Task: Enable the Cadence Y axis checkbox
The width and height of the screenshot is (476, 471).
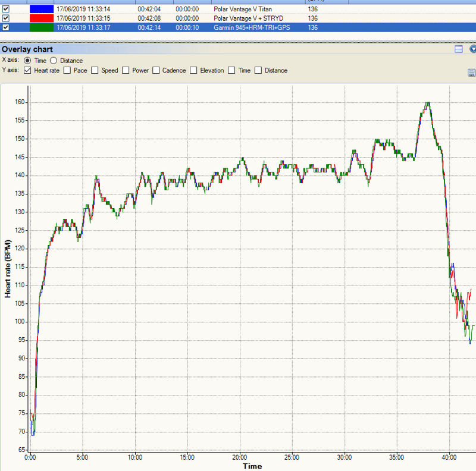Action: tap(156, 70)
